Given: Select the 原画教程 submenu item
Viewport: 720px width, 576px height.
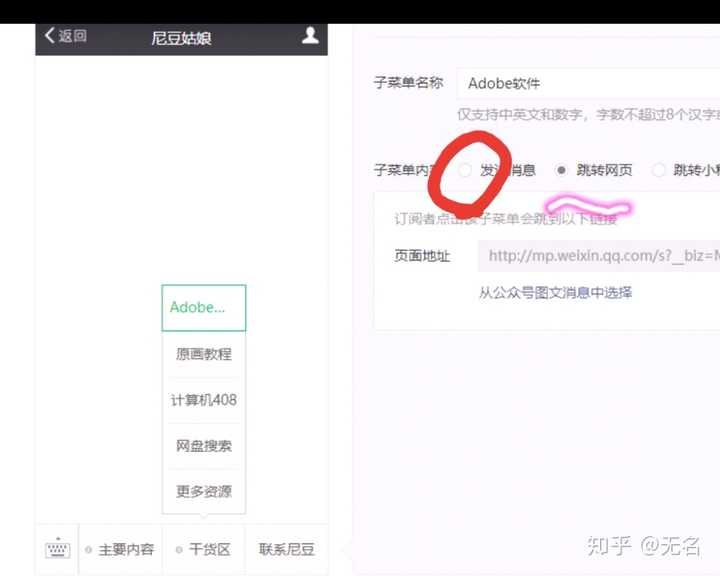Looking at the screenshot, I should pos(204,354).
